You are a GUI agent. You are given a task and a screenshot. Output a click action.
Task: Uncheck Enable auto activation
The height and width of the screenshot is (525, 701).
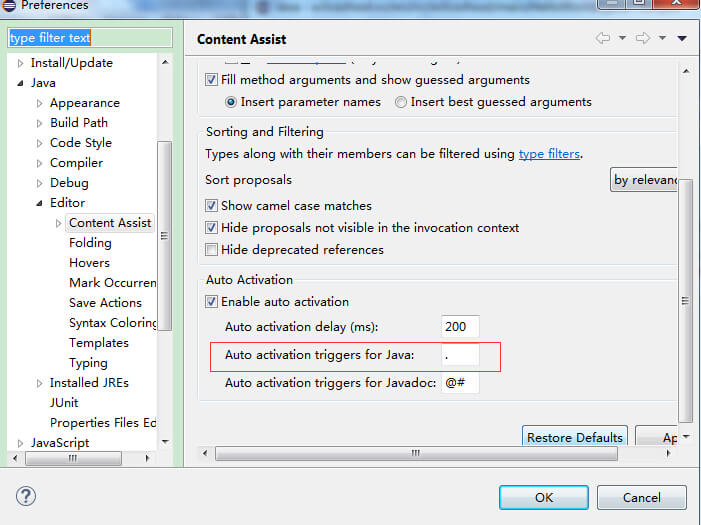tap(211, 301)
